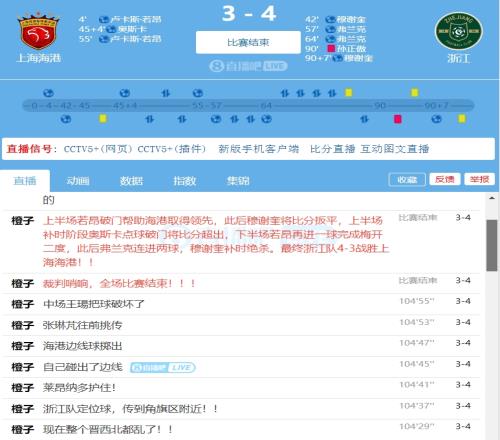Select the 90+7 goal ball marker on timeline
This screenshot has height=440, width=500.
tap(436, 119)
